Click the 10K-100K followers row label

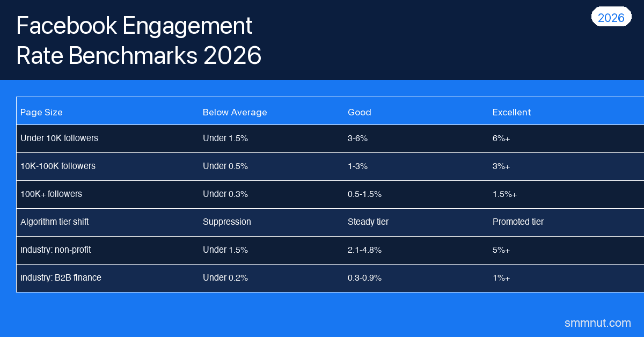click(x=58, y=166)
